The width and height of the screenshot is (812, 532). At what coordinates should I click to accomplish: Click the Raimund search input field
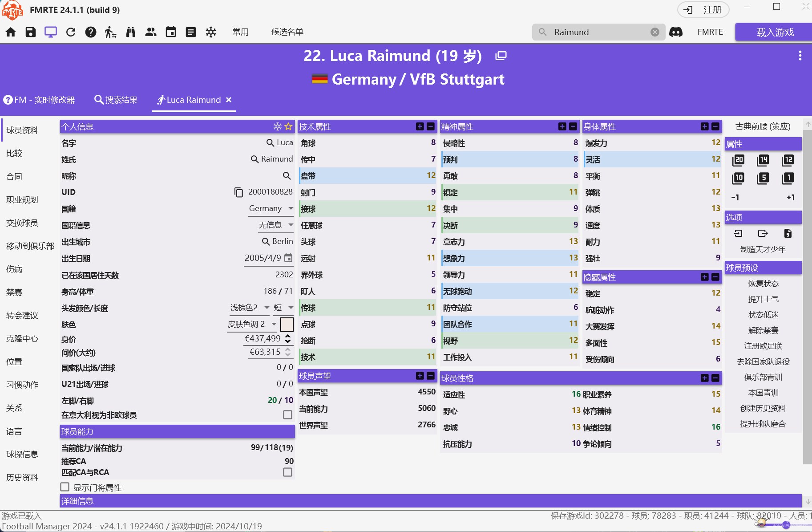coord(598,32)
